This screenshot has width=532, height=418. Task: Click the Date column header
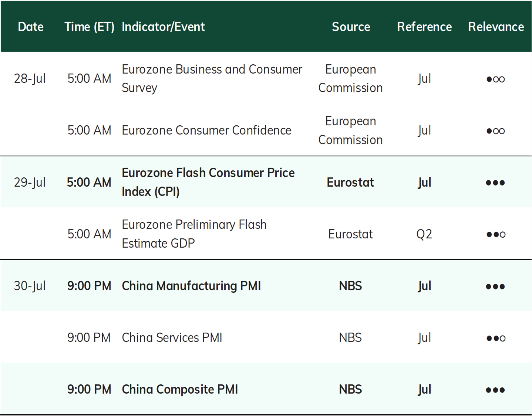pyautogui.click(x=31, y=27)
